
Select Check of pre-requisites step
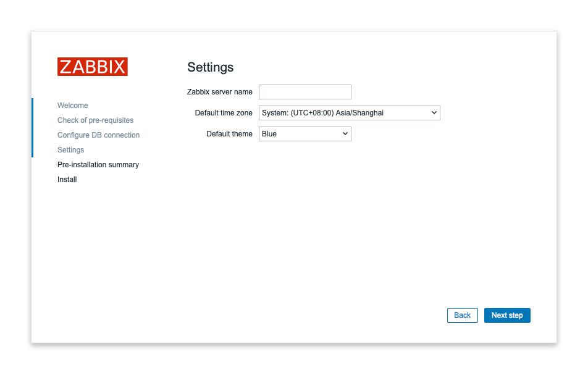95,120
